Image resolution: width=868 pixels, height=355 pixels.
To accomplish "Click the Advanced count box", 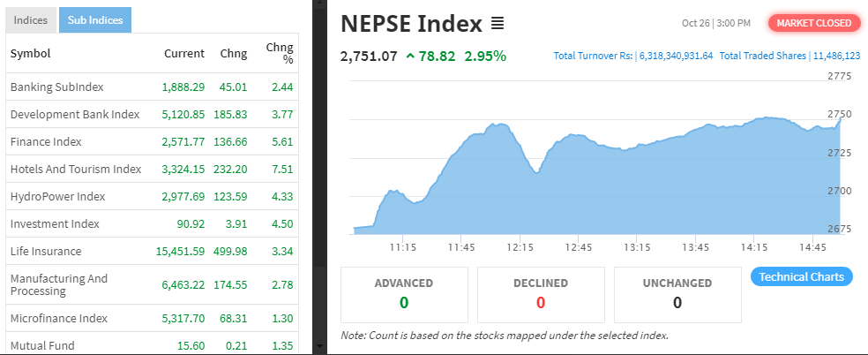I will (x=404, y=295).
